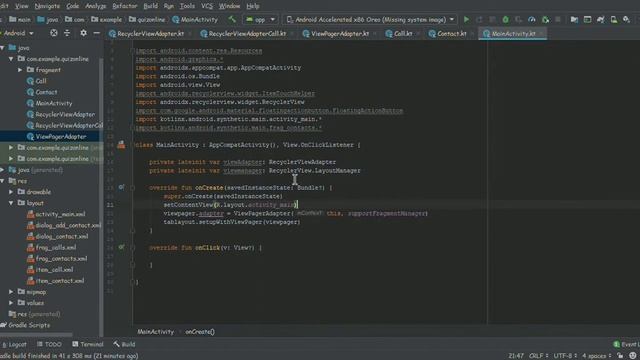
Task: Click the gutter icon beside class MainActivity
Action: tap(121, 144)
